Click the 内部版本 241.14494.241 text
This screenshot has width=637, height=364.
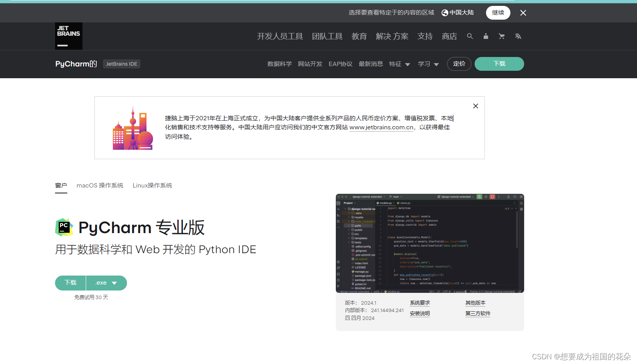click(374, 311)
